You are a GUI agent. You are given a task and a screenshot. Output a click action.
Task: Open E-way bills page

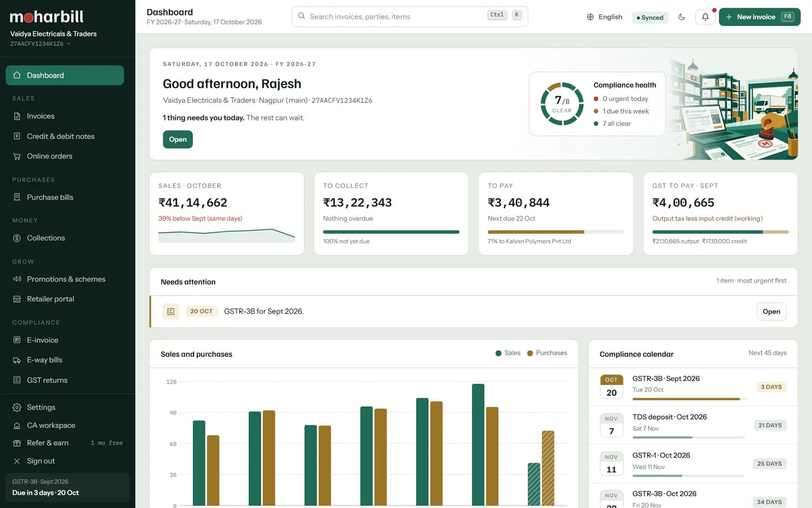[64, 360]
